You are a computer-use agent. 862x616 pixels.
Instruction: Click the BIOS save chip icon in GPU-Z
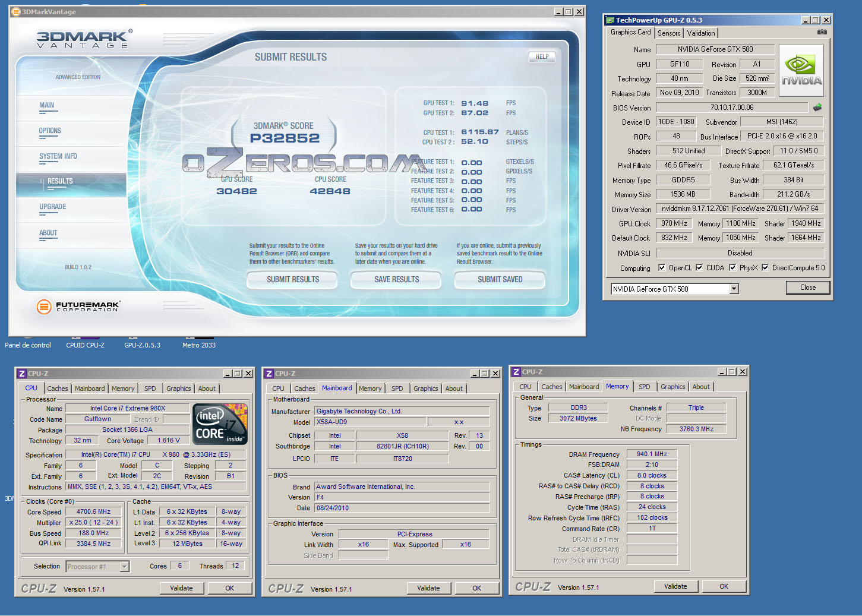coord(817,108)
